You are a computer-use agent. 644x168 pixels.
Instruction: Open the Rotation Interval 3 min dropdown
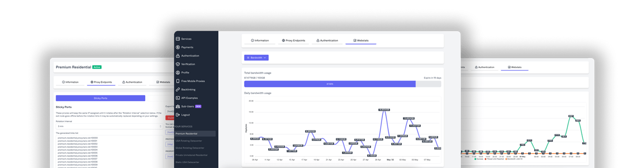tap(109, 126)
